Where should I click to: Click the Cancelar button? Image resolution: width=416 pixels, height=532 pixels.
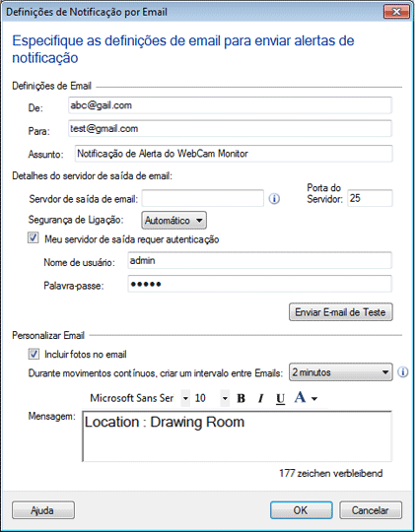tap(371, 510)
